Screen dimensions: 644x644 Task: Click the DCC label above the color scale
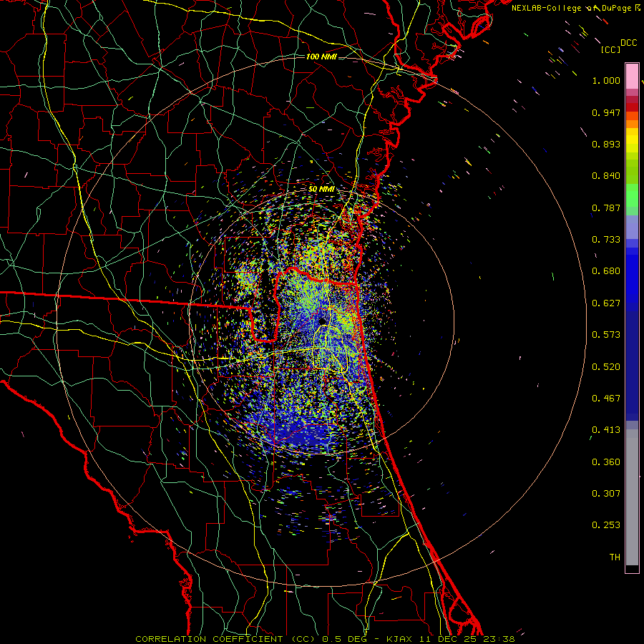tap(628, 43)
